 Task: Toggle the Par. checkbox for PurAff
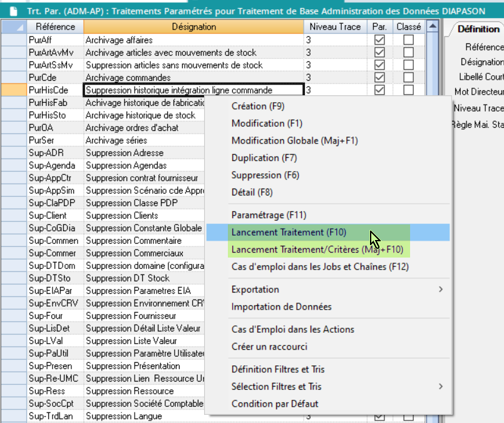(379, 40)
